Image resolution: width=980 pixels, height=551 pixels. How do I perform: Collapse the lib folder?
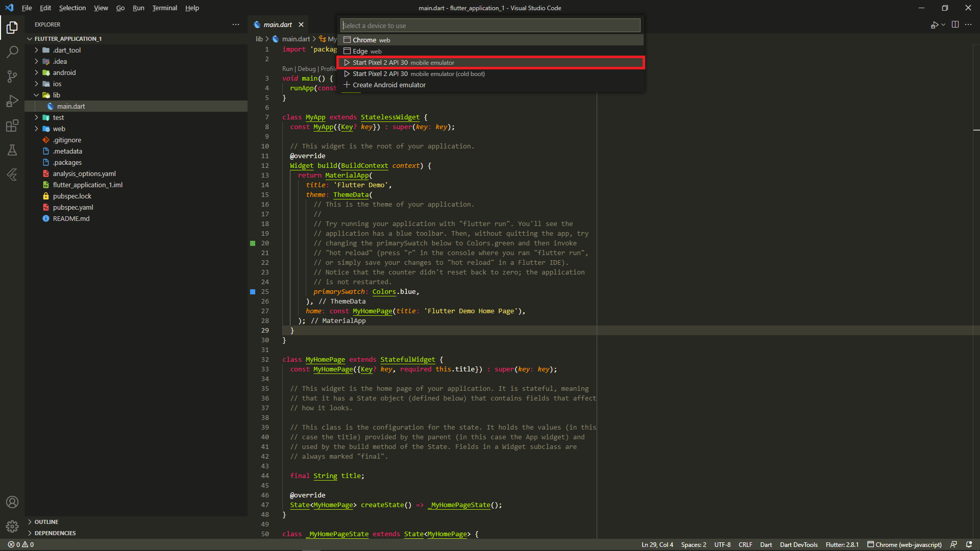coord(56,95)
